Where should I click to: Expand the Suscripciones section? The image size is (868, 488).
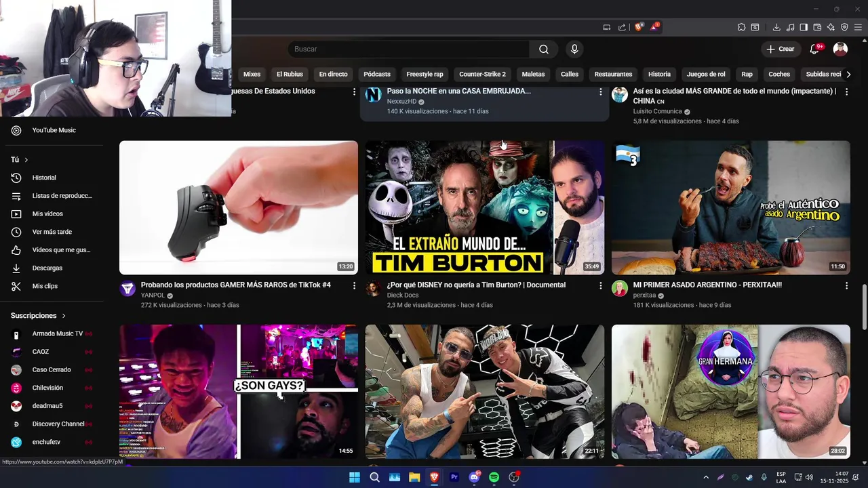39,316
